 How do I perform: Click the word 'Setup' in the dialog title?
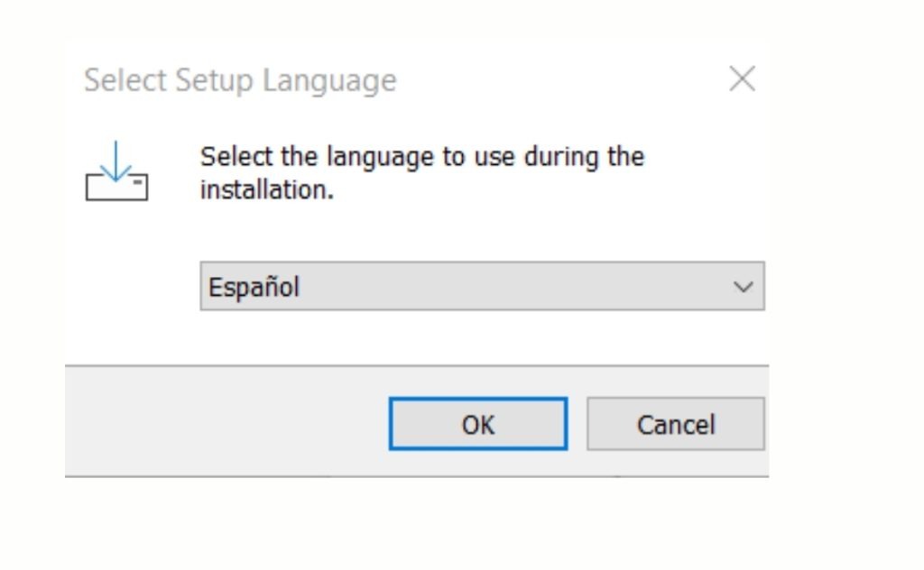coord(215,81)
